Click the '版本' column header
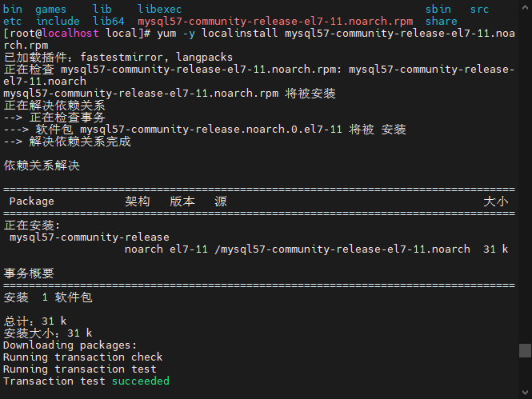This screenshot has height=399, width=532. [x=182, y=201]
